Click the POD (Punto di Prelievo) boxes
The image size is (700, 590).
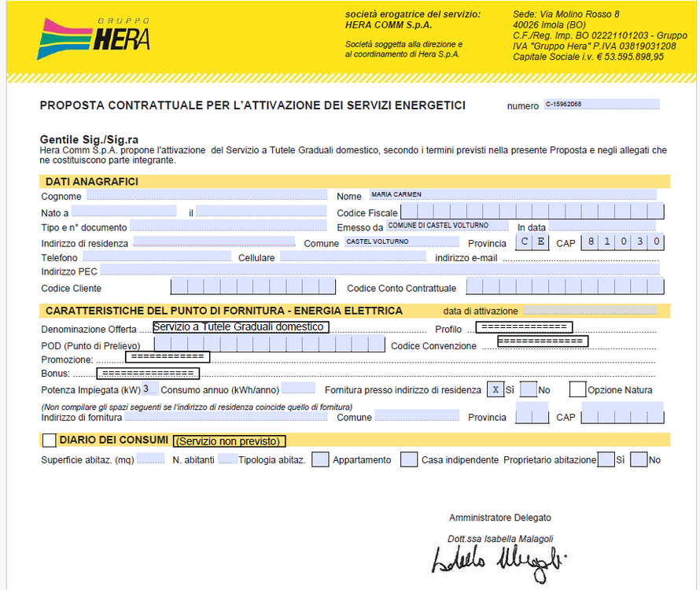click(x=270, y=344)
